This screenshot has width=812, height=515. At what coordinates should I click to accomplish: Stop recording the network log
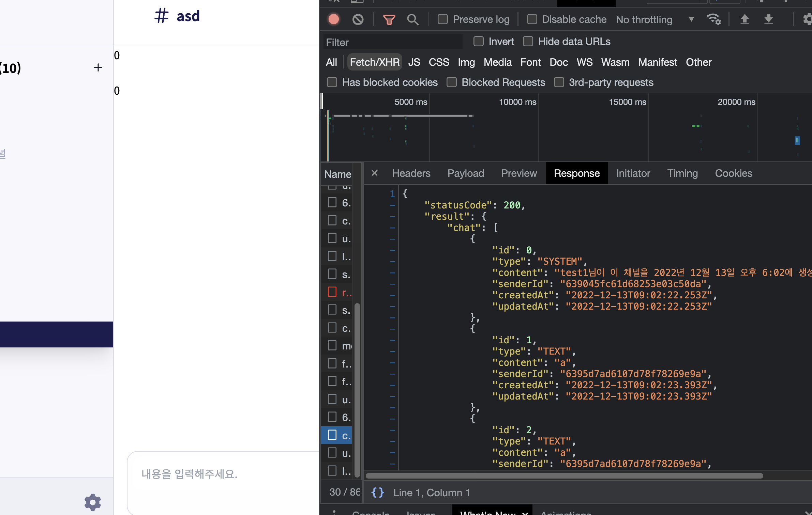[333, 19]
